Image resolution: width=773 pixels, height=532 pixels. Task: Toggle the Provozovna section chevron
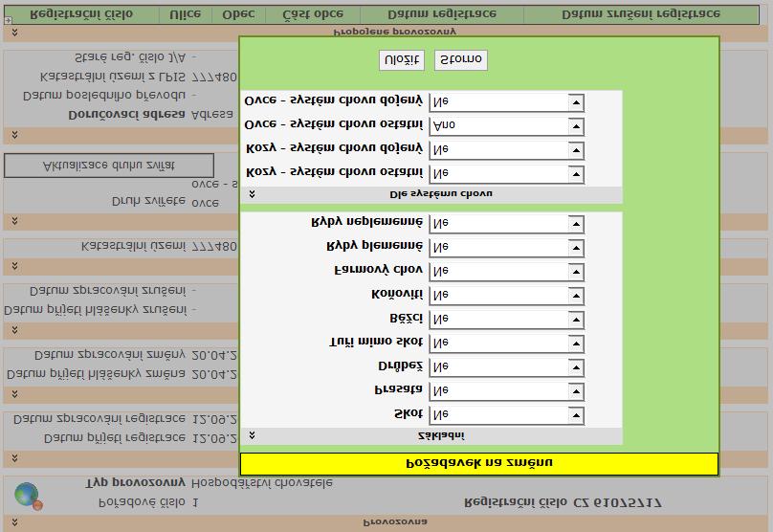pyautogui.click(x=14, y=522)
